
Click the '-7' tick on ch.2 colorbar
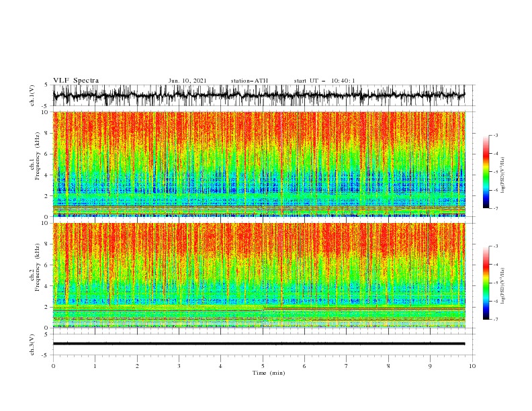(495, 320)
